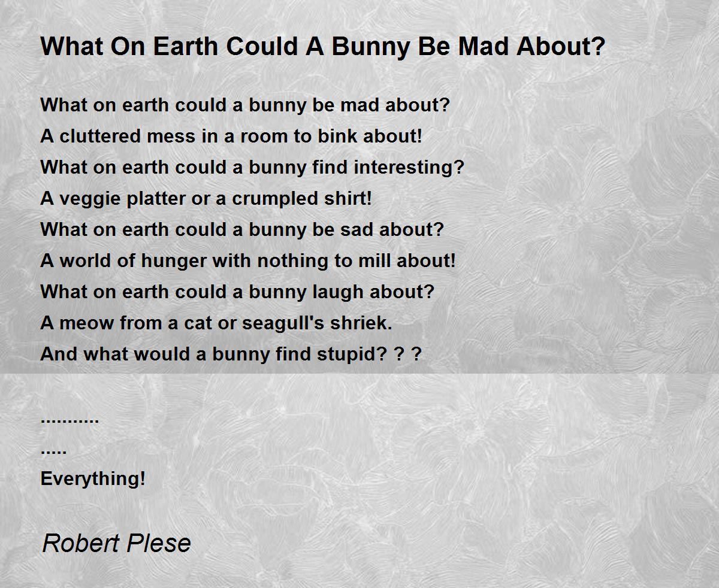Click the poem title heading

323,46
